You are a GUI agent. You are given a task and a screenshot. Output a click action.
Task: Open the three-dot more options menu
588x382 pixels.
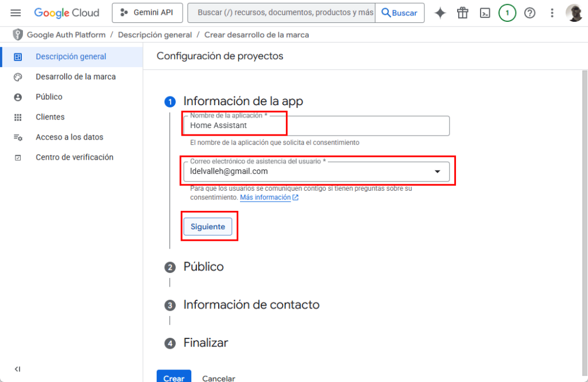(x=552, y=13)
